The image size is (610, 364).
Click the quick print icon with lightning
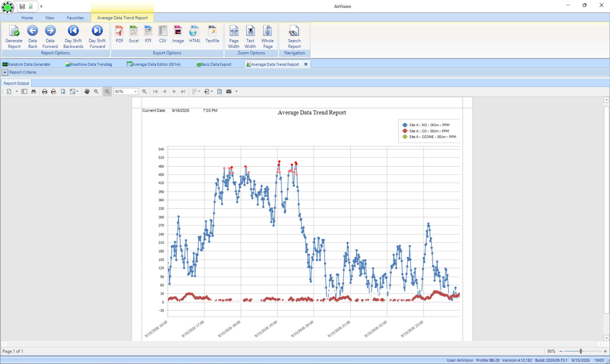click(x=53, y=91)
